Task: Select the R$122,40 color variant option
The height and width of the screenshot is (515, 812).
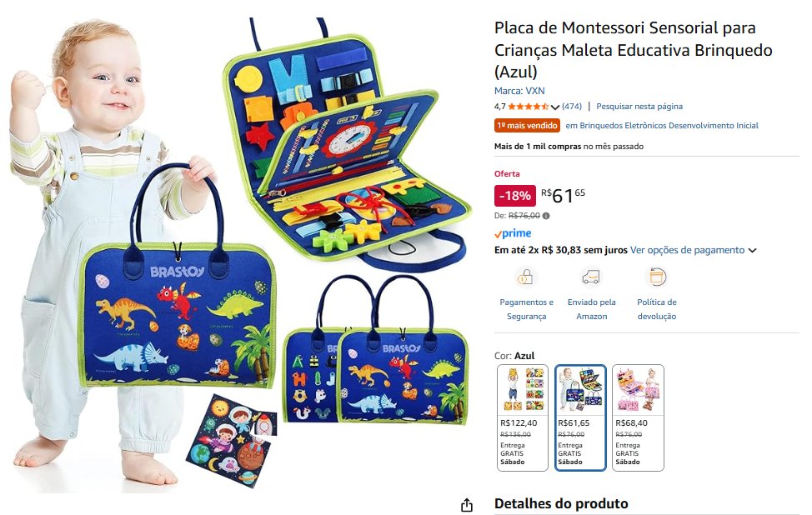Action: pos(523,417)
